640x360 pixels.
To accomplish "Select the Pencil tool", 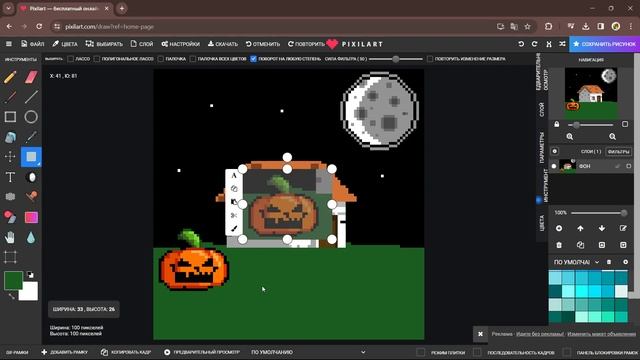I will [10, 77].
